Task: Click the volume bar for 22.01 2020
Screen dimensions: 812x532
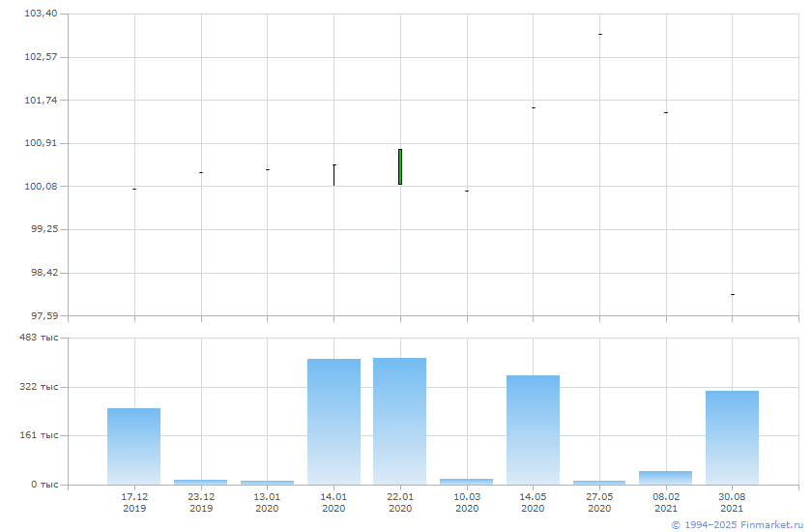Action: click(x=400, y=421)
